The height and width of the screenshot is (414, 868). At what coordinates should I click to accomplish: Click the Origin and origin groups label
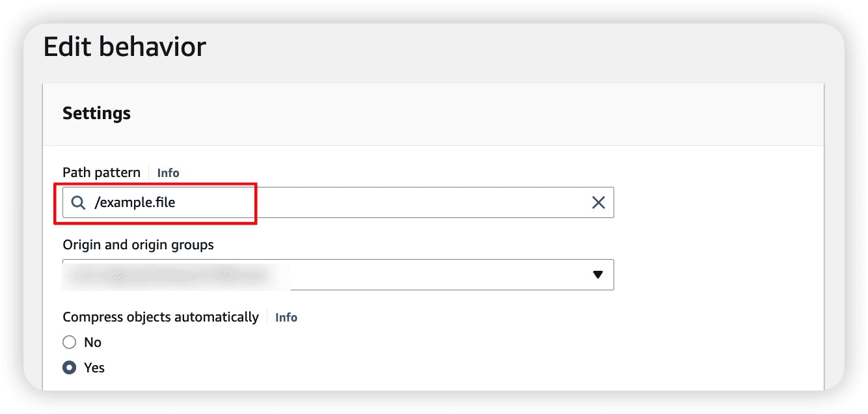[x=139, y=245]
